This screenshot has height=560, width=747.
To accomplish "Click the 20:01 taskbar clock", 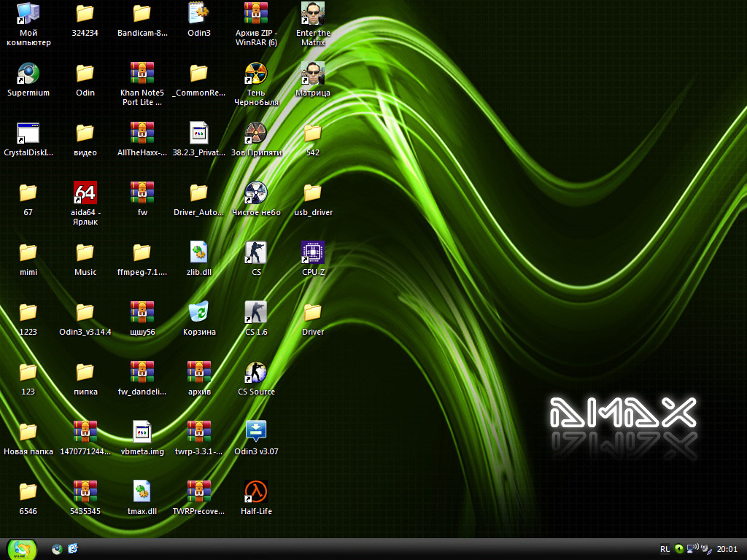I will (x=727, y=549).
